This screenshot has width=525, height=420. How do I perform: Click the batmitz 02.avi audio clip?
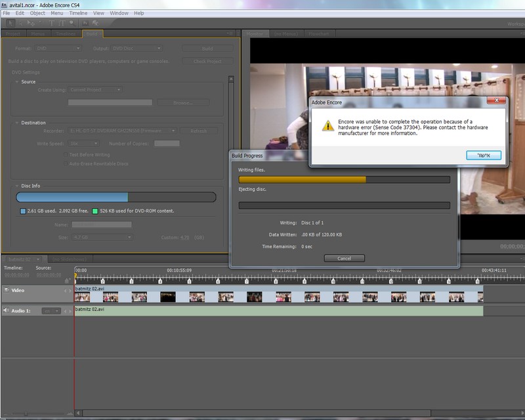[x=278, y=310]
